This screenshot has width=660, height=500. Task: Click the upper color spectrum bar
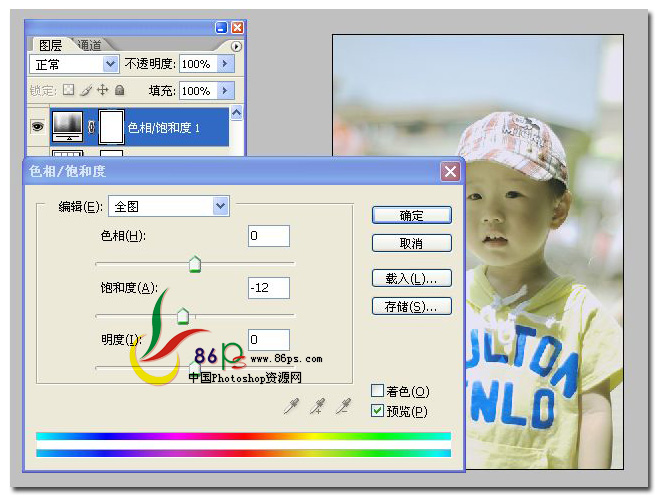pos(243,436)
